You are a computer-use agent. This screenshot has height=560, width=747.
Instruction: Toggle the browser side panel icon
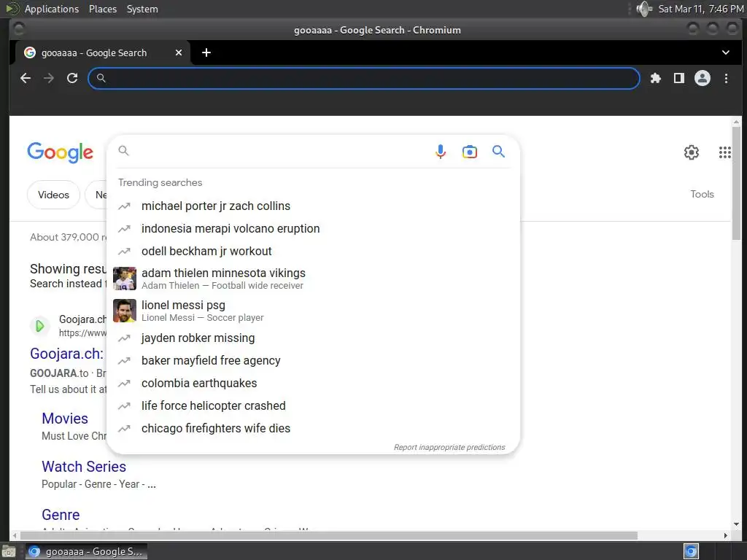[x=679, y=78]
